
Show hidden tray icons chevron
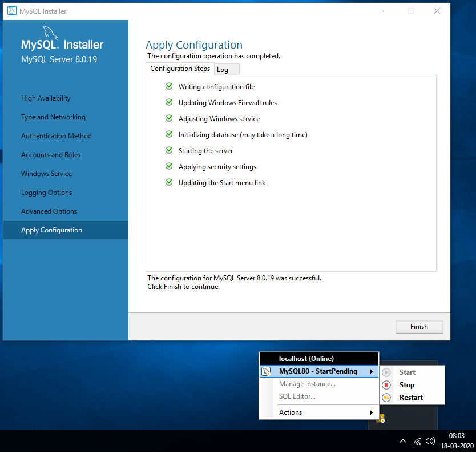point(403,441)
